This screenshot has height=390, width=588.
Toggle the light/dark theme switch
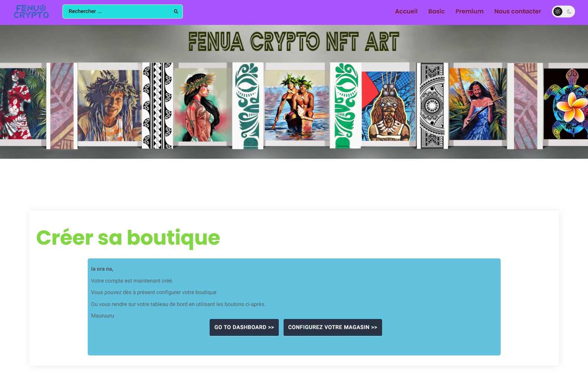point(563,12)
